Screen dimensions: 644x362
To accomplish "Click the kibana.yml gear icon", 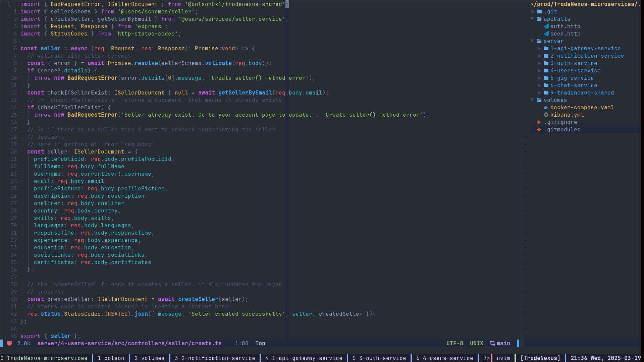I will [x=546, y=115].
